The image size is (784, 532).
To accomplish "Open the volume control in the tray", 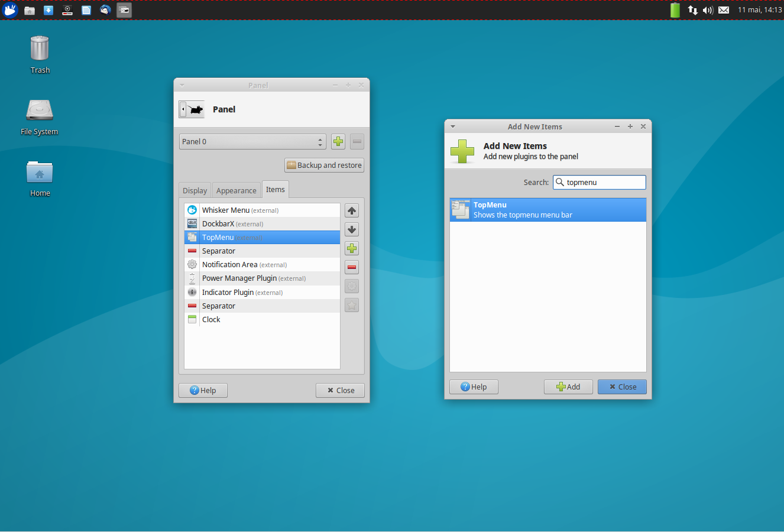I will 707,9.
